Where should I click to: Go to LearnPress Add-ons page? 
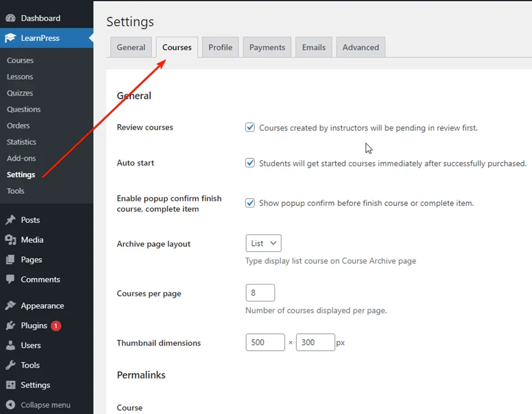[x=21, y=158]
